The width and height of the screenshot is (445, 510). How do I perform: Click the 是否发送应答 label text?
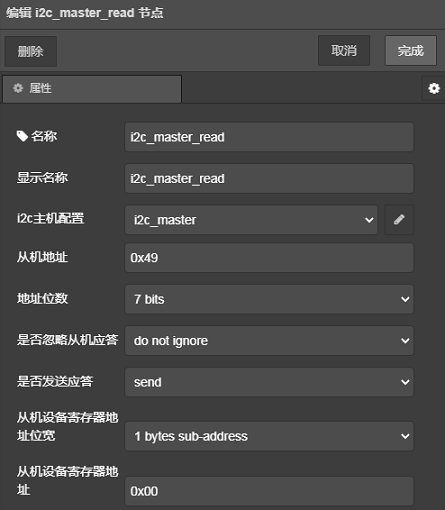point(55,381)
